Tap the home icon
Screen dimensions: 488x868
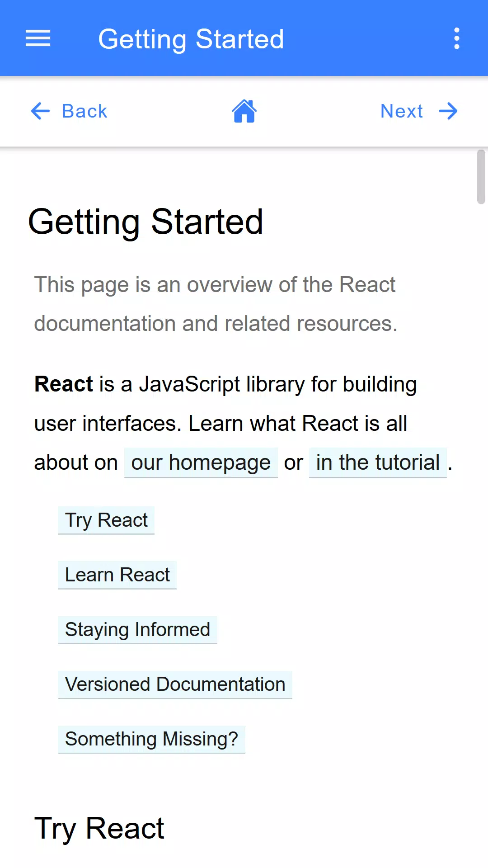pyautogui.click(x=244, y=111)
